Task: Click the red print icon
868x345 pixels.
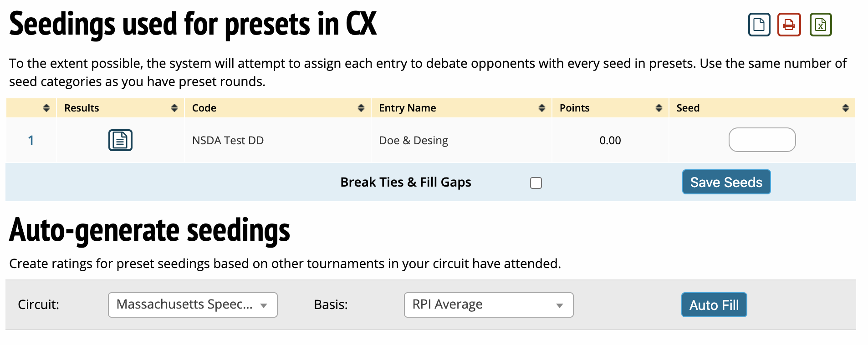Action: (789, 25)
